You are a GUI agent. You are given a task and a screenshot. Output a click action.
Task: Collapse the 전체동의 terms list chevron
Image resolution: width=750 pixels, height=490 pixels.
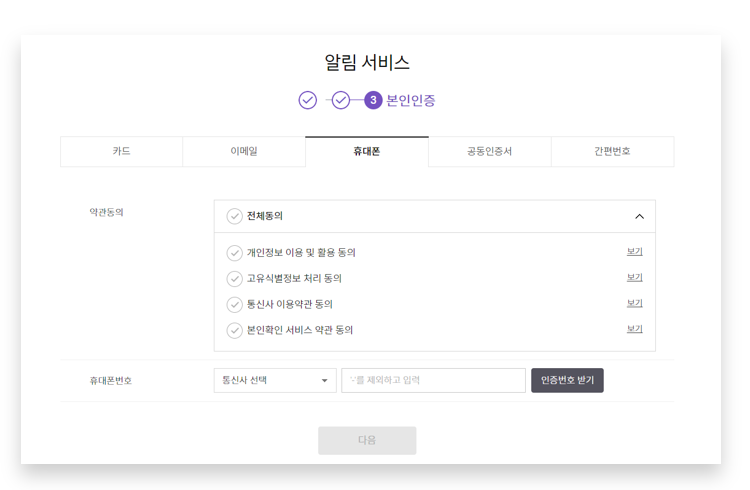coord(639,216)
